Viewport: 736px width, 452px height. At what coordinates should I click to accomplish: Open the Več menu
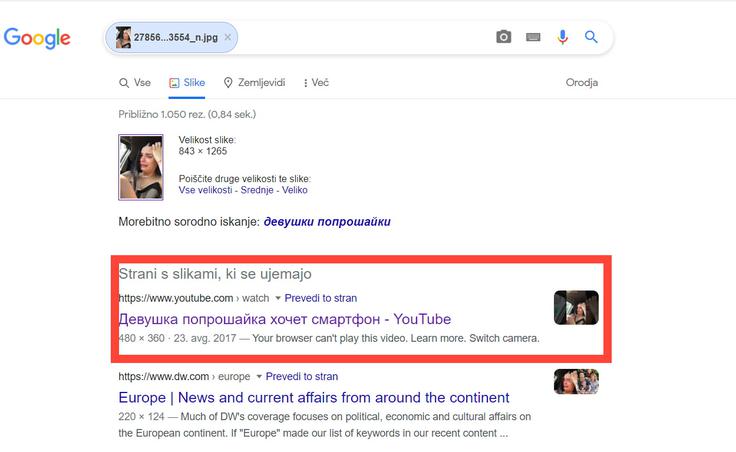coord(316,83)
